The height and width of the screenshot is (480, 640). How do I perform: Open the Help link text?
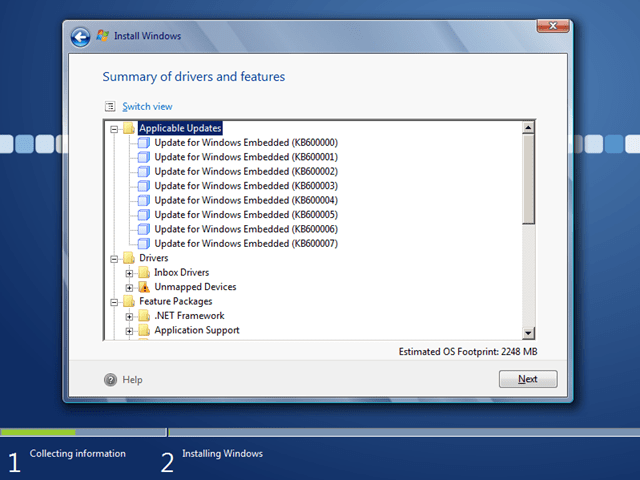point(132,380)
